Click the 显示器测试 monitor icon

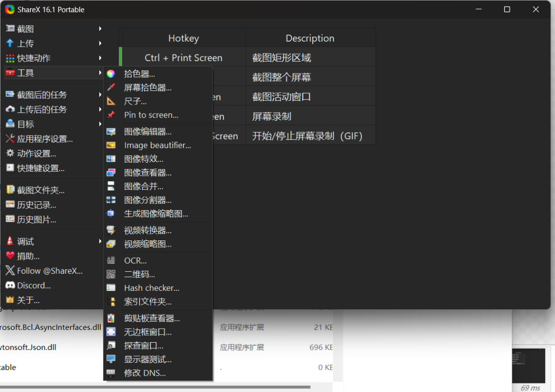click(111, 359)
